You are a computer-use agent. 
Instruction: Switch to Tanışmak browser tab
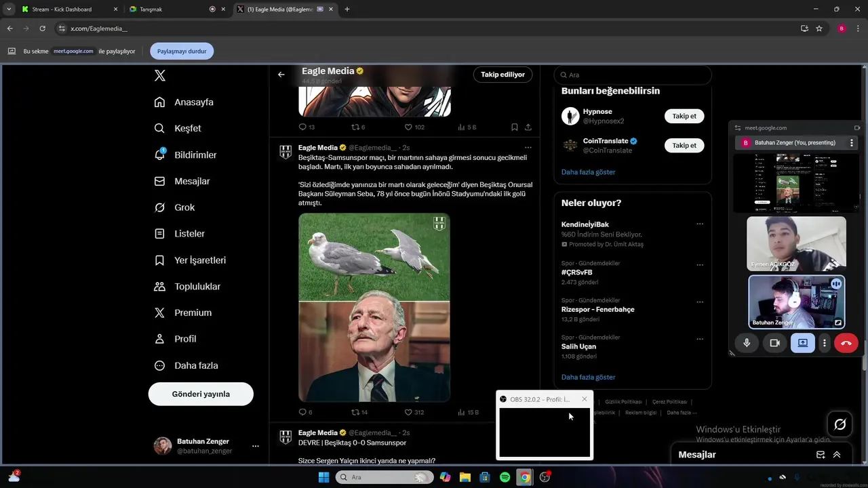point(151,9)
